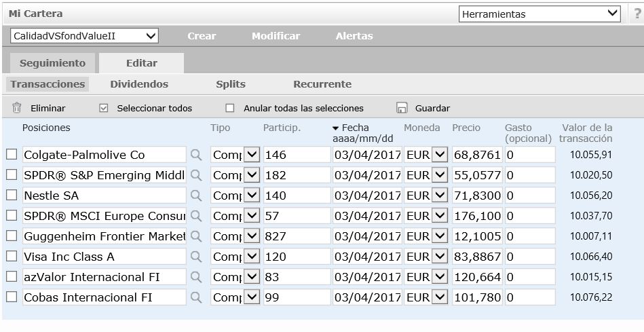This screenshot has width=644, height=332.
Task: Click the Crear portfolio button
Action: click(202, 36)
